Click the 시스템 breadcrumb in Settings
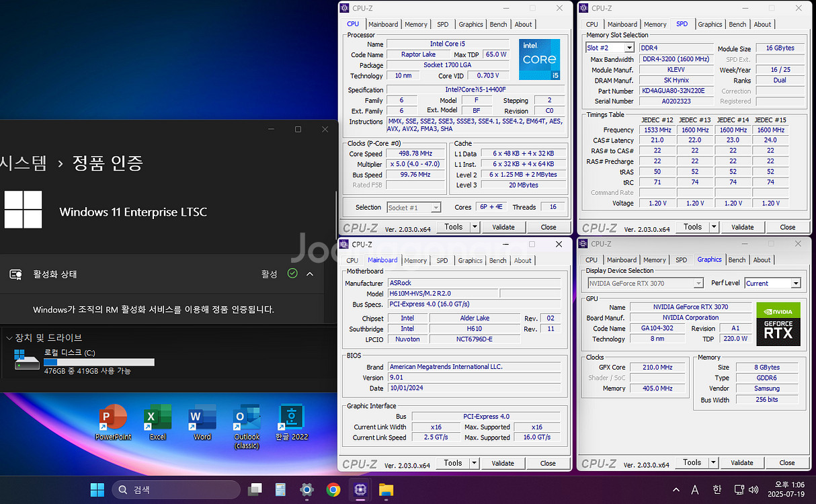The height and width of the screenshot is (504, 816). [x=24, y=163]
